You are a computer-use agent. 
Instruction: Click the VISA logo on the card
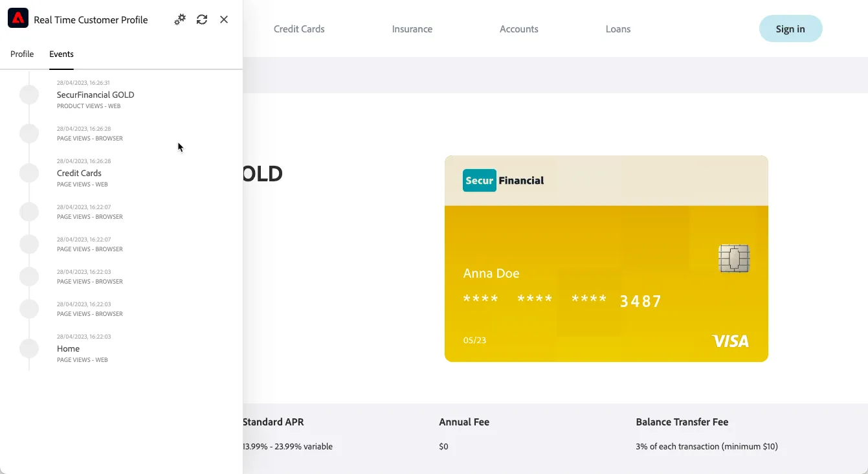730,341
